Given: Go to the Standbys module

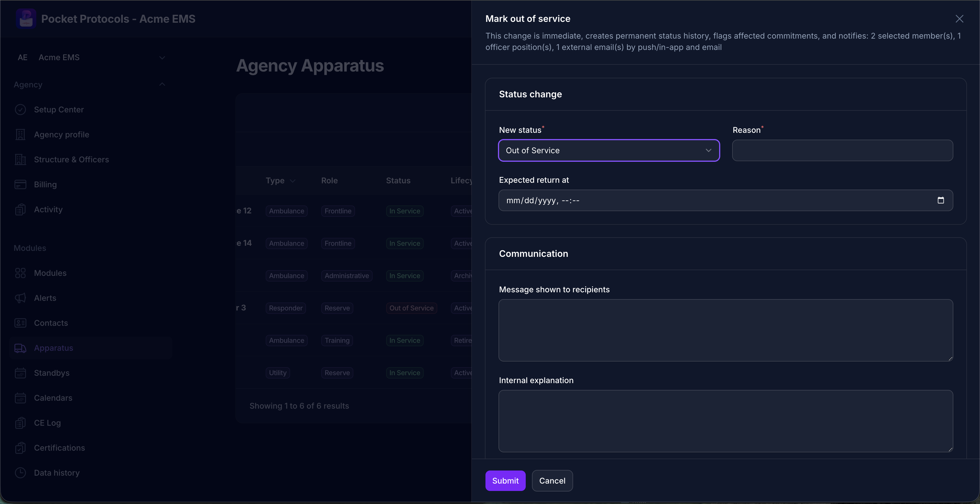Looking at the screenshot, I should coord(52,373).
